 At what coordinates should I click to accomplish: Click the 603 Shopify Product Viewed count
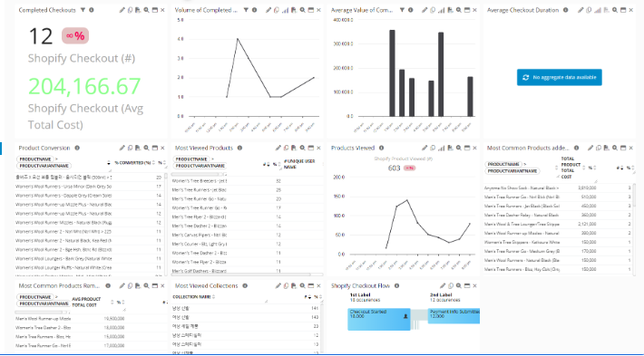coord(394,168)
